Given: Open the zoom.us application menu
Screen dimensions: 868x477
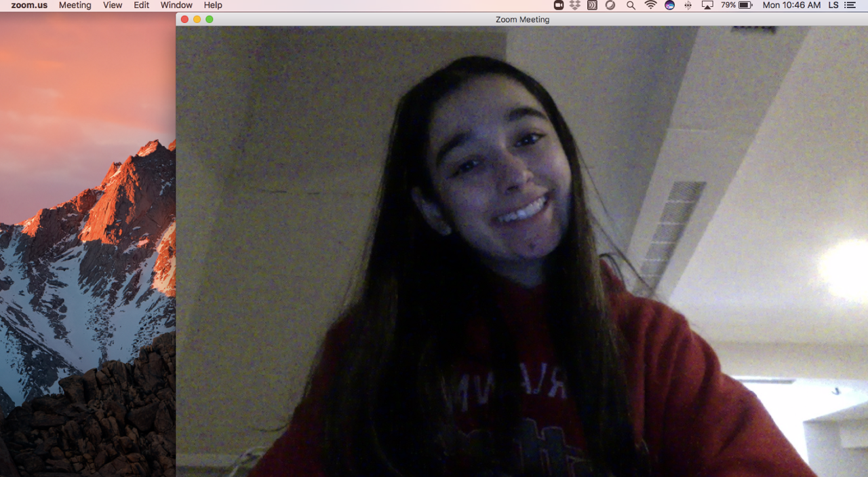Looking at the screenshot, I should [x=29, y=5].
